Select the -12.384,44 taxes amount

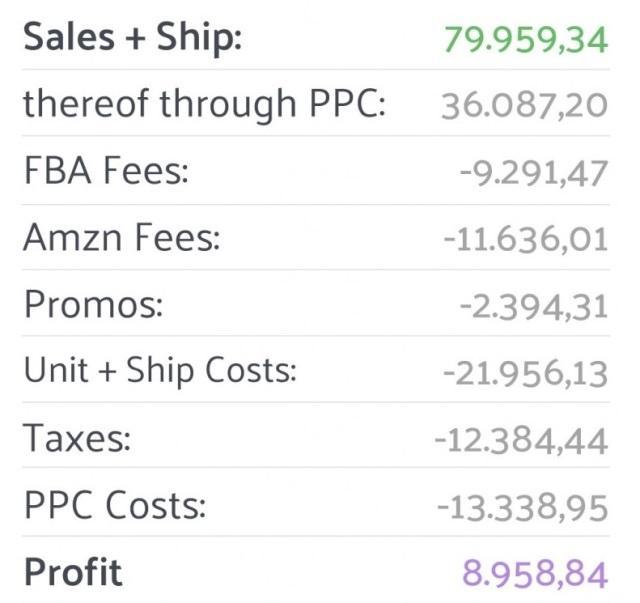(x=521, y=441)
